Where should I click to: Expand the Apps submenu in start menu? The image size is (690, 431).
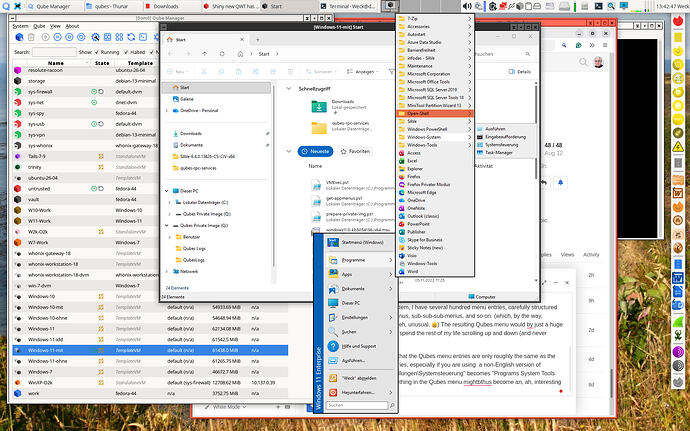(390, 274)
